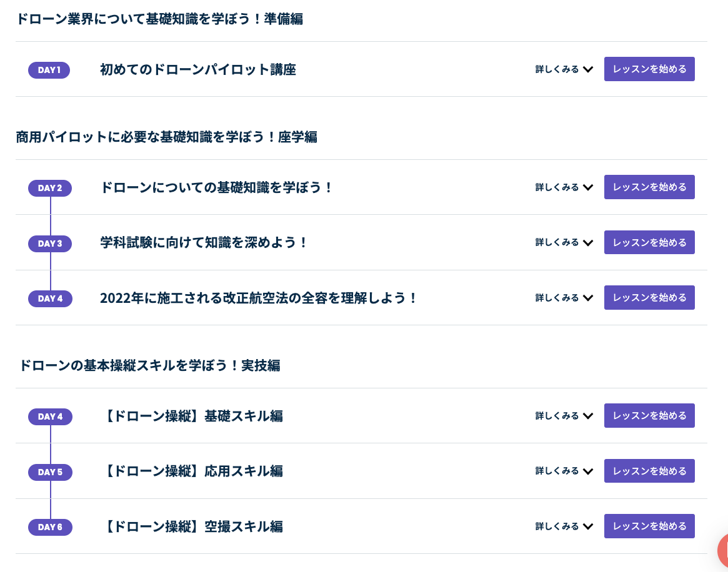The image size is (728, 572).
Task: Start the DAY 1 lesson with レッスンを始める
Action: pyautogui.click(x=649, y=69)
